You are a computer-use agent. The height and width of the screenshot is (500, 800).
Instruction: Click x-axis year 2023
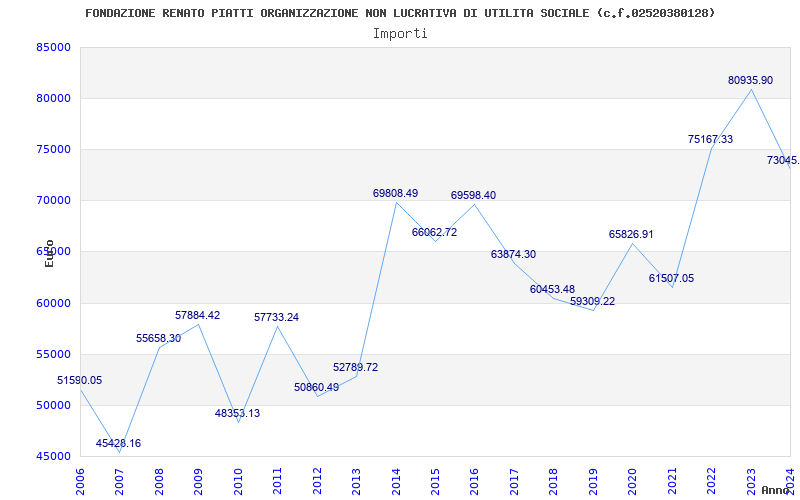click(751, 481)
